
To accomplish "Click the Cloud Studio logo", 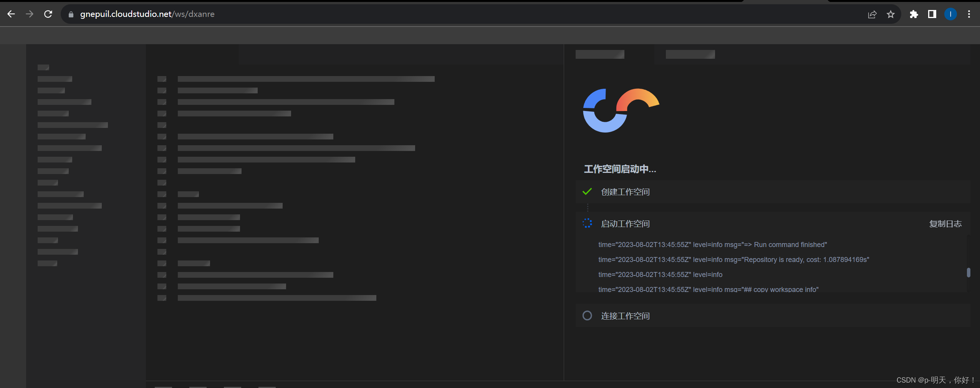I will (621, 111).
